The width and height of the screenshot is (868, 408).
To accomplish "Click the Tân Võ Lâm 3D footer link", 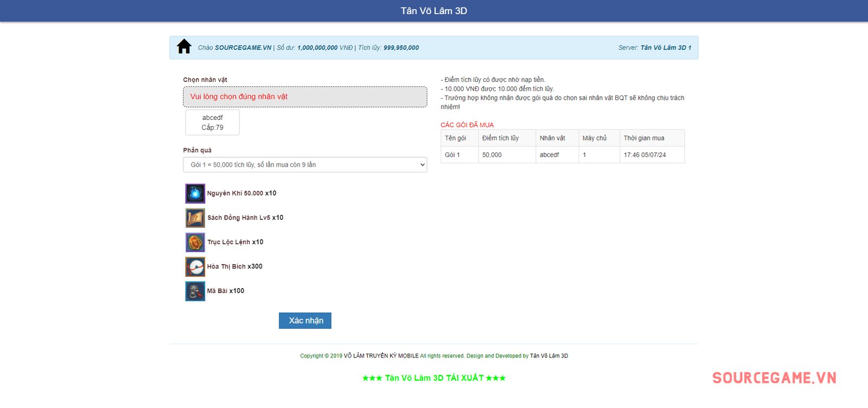I will [x=548, y=356].
